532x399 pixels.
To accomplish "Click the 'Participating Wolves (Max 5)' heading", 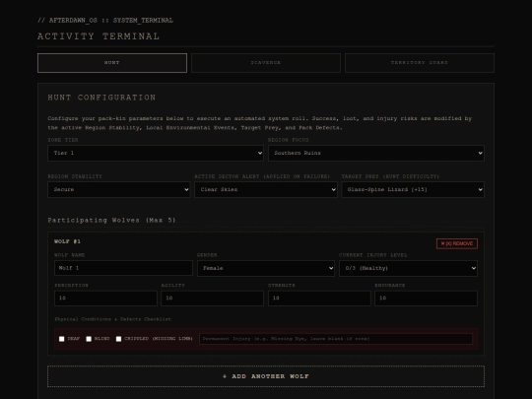I will point(111,221).
